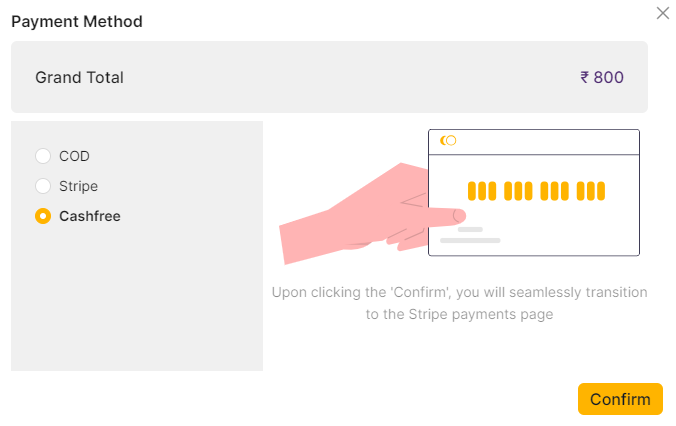This screenshot has height=426, width=676.
Task: Click the grey placeholder lines on card
Action: (x=470, y=236)
